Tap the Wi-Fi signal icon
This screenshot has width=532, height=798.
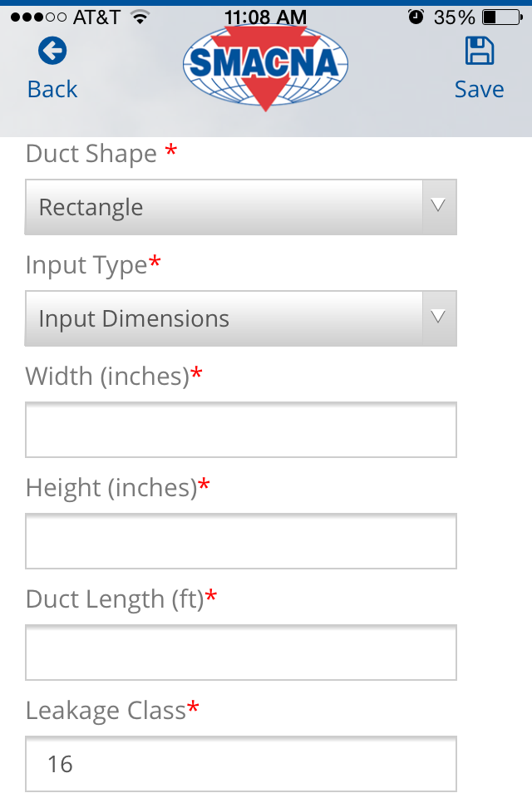tap(140, 17)
